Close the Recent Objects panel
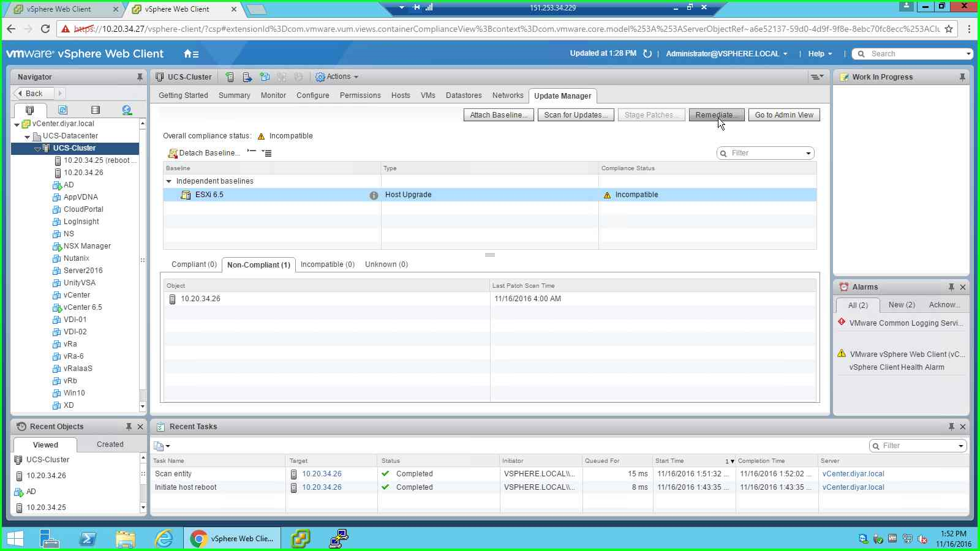The image size is (980, 551). click(x=140, y=427)
